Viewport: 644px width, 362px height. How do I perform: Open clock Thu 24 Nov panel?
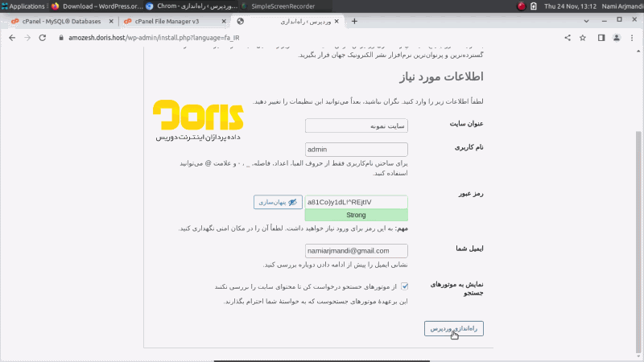coord(570,6)
